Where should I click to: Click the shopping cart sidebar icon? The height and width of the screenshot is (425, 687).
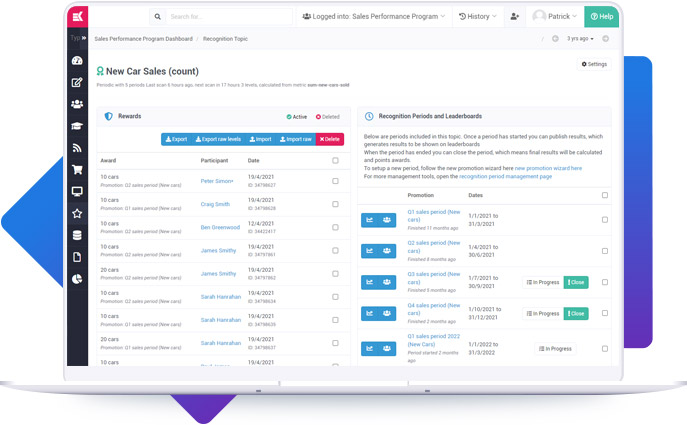(x=77, y=170)
